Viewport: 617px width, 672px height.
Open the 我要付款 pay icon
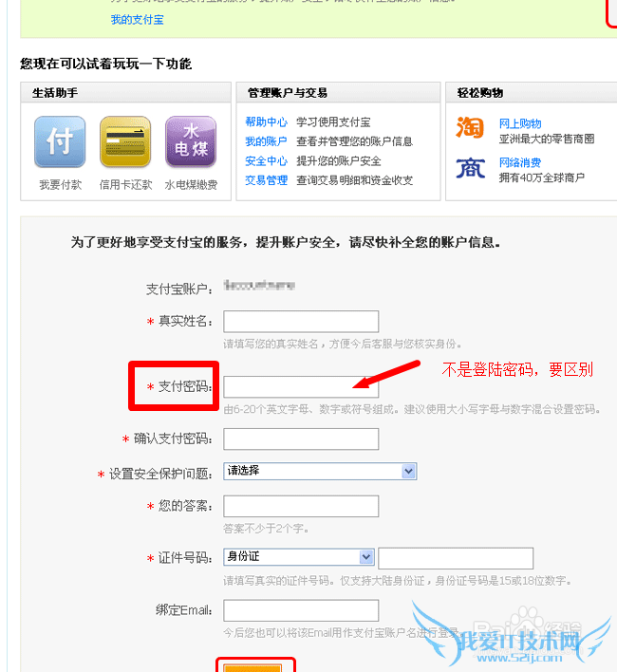click(60, 141)
